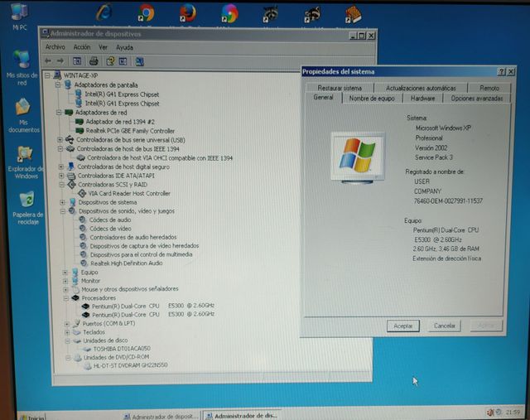Open the Ayuda menu
The image size is (530, 420).
(x=124, y=48)
